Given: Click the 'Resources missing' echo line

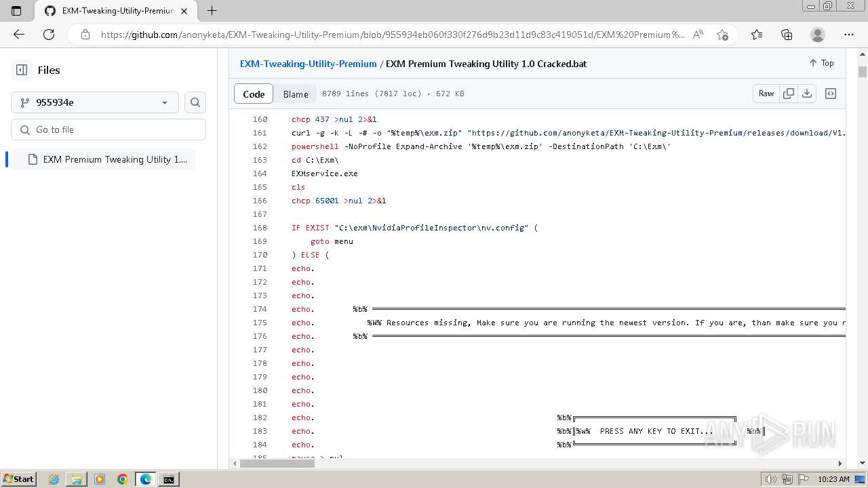Looking at the screenshot, I should [x=568, y=323].
